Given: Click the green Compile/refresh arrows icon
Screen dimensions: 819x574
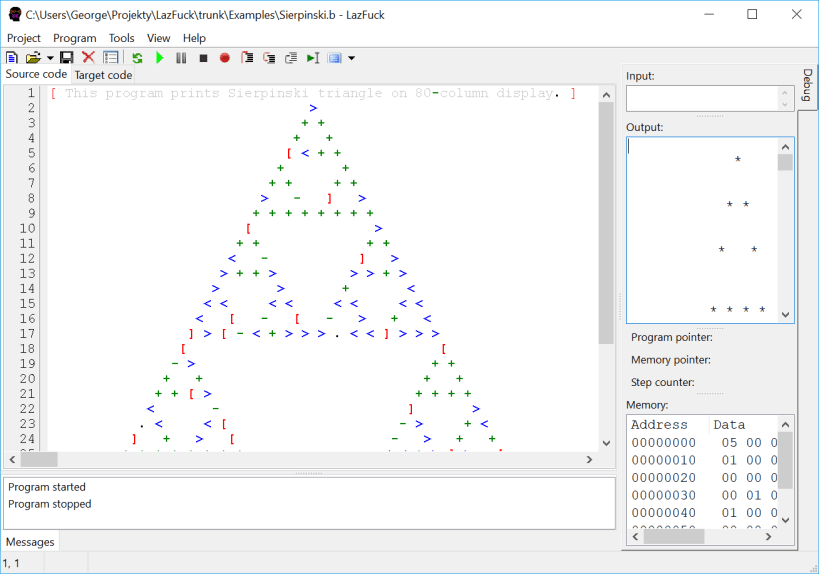Looking at the screenshot, I should click(137, 58).
